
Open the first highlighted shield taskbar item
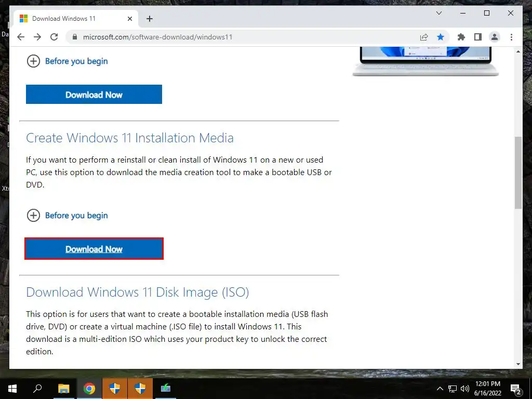pos(114,389)
